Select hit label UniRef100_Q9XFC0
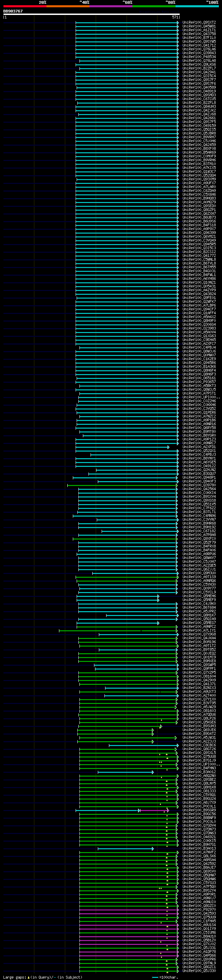Viewport: 222px width, 980px height. [x=199, y=539]
